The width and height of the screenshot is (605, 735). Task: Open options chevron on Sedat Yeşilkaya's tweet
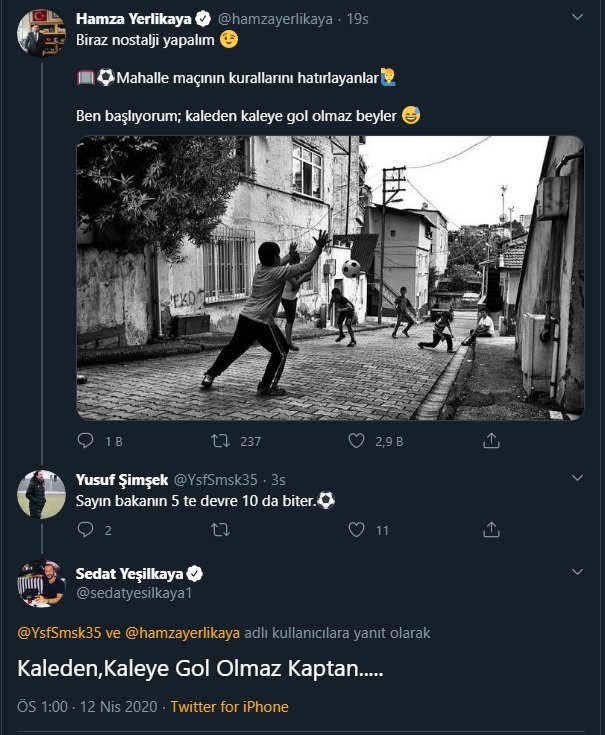576,572
